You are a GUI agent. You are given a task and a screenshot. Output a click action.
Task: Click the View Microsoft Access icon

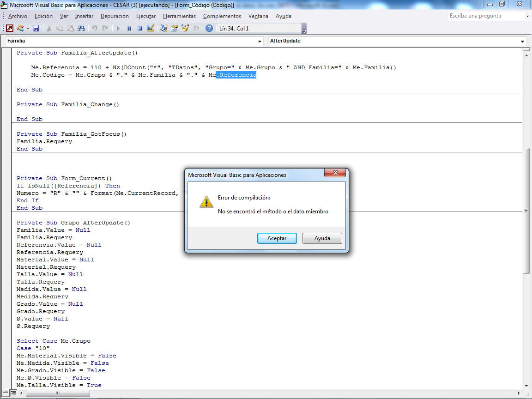click(10, 28)
